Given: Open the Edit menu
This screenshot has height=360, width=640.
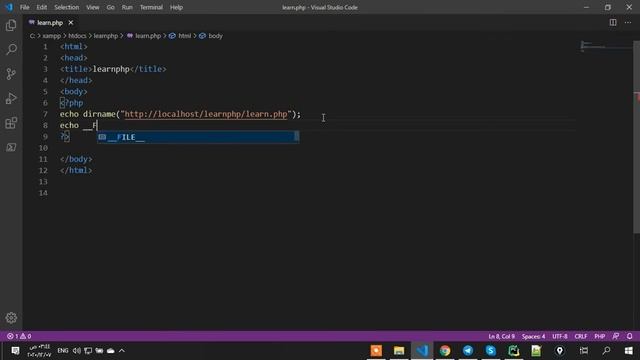Looking at the screenshot, I should pos(42,7).
